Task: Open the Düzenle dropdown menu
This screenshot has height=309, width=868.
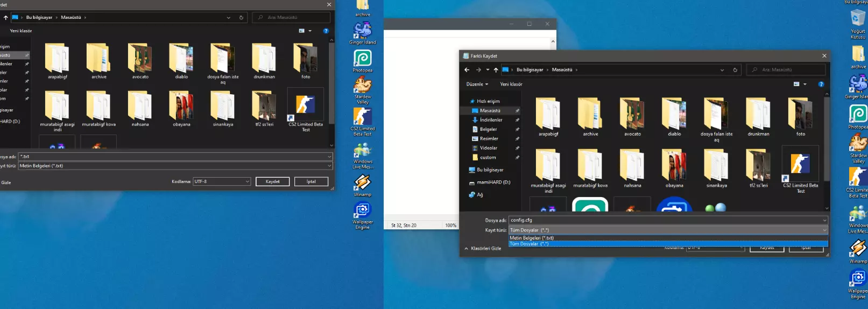Action: pyautogui.click(x=477, y=85)
